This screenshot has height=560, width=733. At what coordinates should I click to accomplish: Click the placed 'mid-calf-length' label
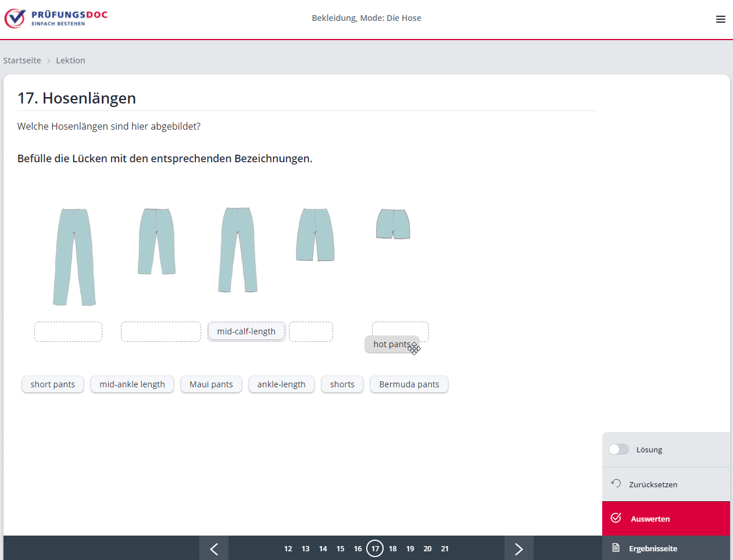(246, 331)
